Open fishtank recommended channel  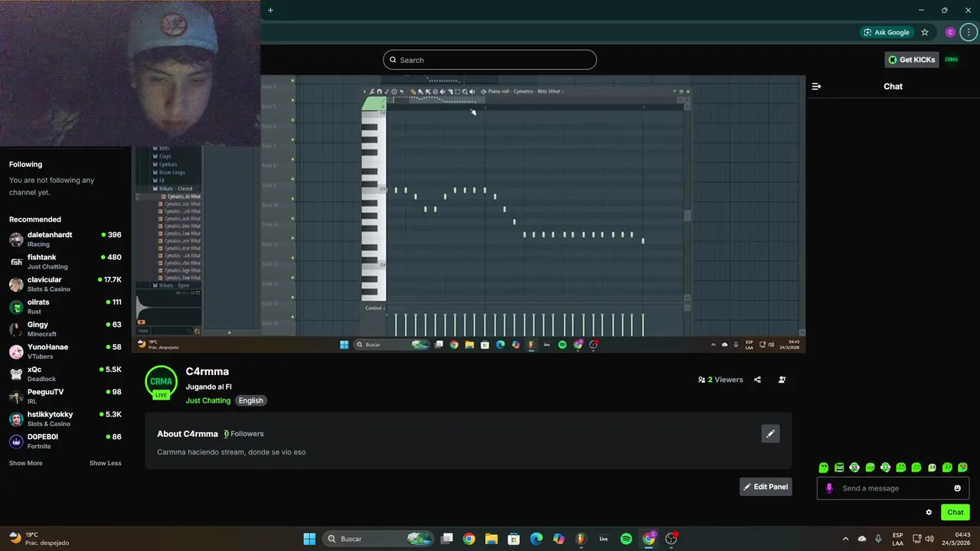[x=65, y=262]
